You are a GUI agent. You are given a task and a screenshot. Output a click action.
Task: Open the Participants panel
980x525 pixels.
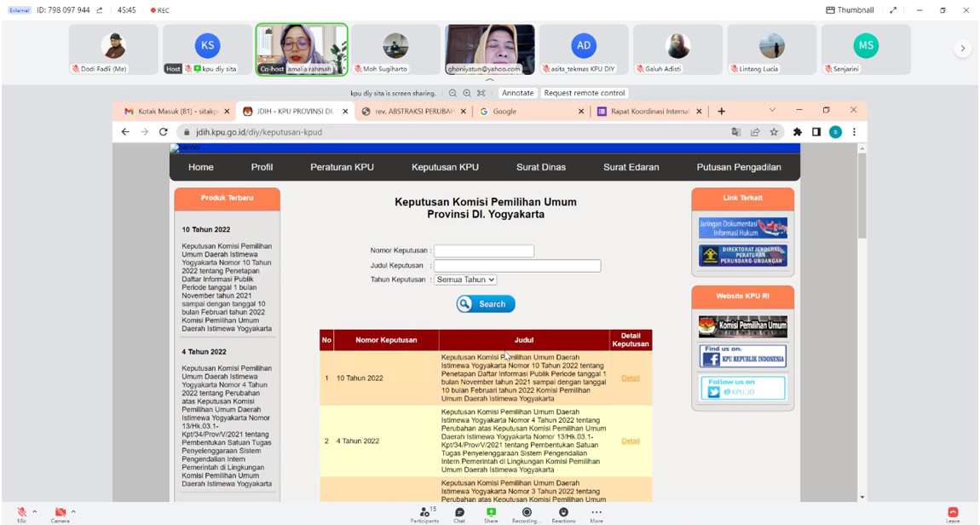tap(424, 513)
